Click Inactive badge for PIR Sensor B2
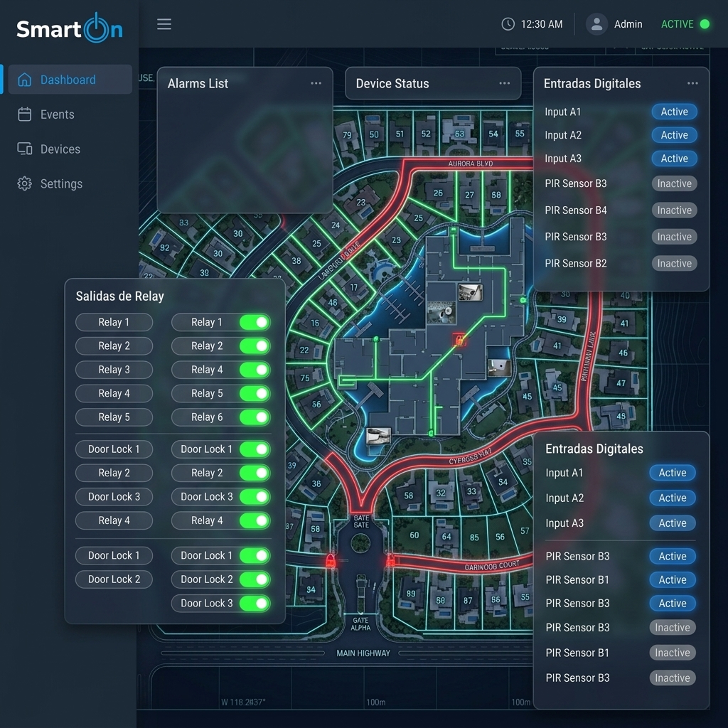The width and height of the screenshot is (728, 728). coord(674,263)
